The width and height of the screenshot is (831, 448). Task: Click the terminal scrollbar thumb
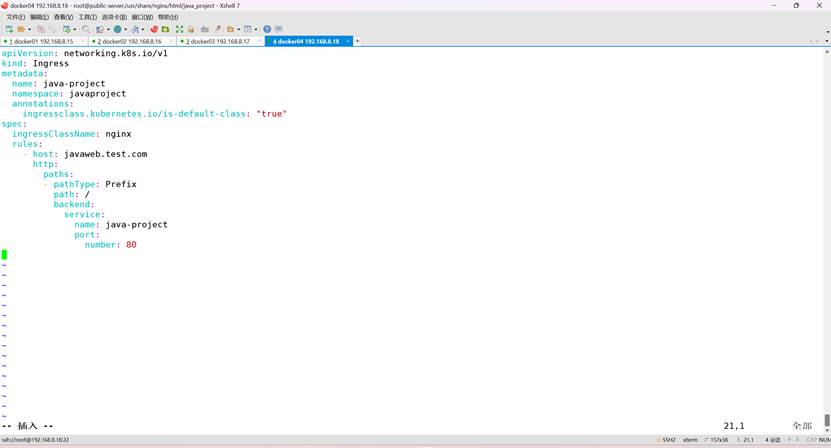[827, 420]
